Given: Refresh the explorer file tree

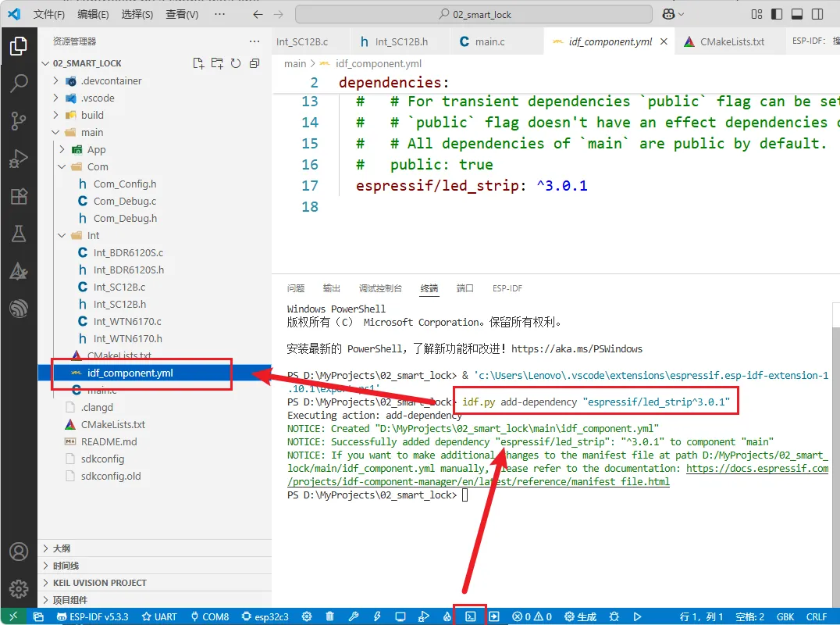Looking at the screenshot, I should click(x=236, y=63).
